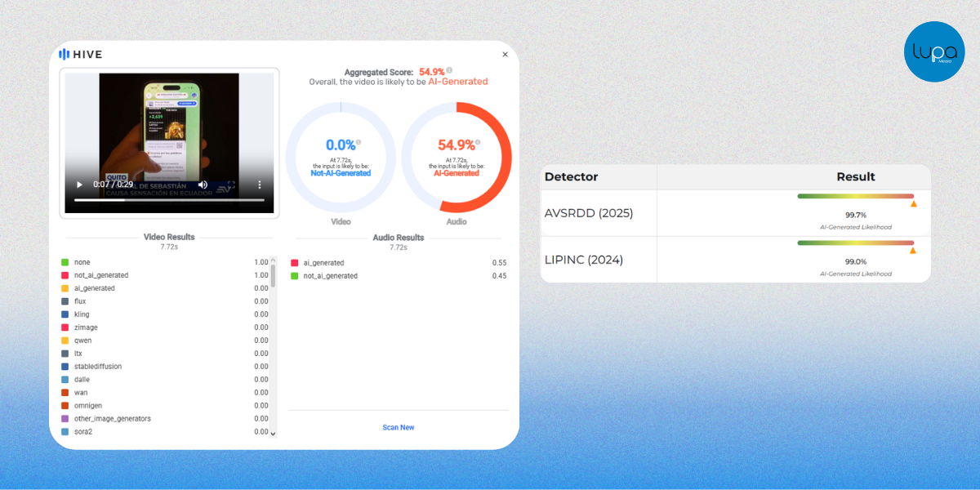Open the video's three-dot options menu

coord(260,185)
